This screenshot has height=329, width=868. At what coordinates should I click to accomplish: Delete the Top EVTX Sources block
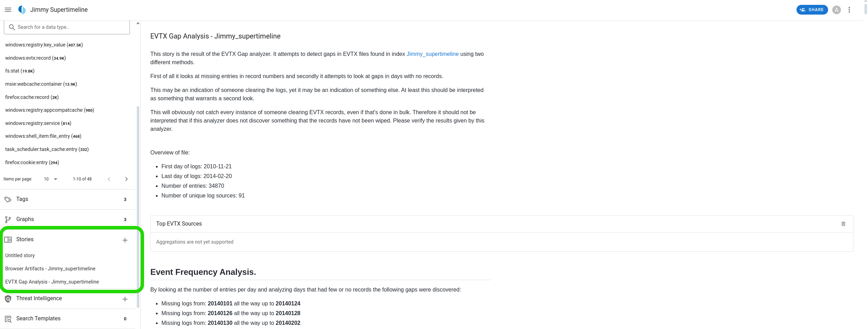[843, 224]
